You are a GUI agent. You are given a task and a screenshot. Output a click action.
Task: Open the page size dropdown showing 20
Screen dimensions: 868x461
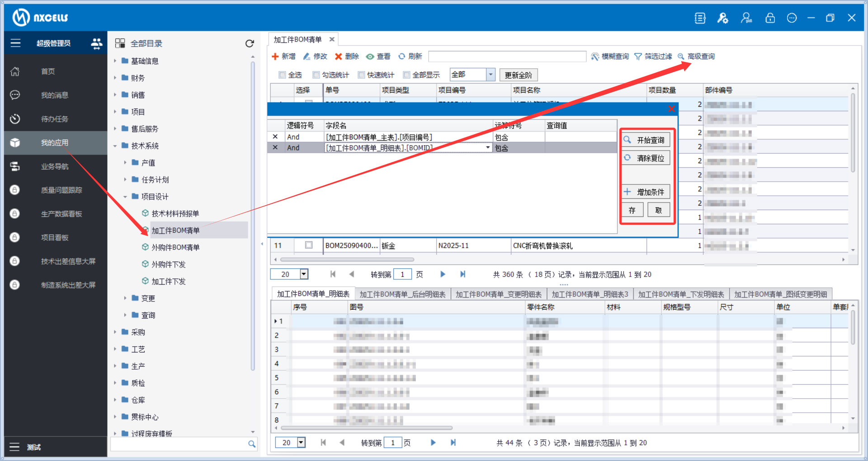click(x=304, y=274)
